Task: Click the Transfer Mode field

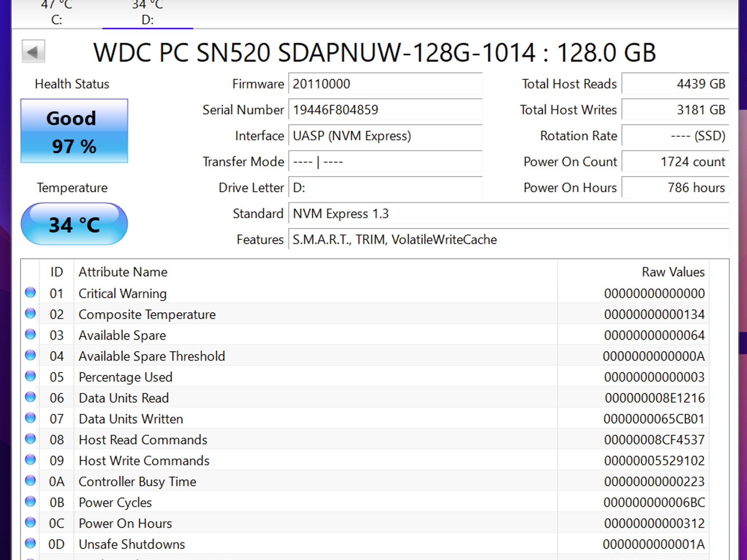Action: 385,162
